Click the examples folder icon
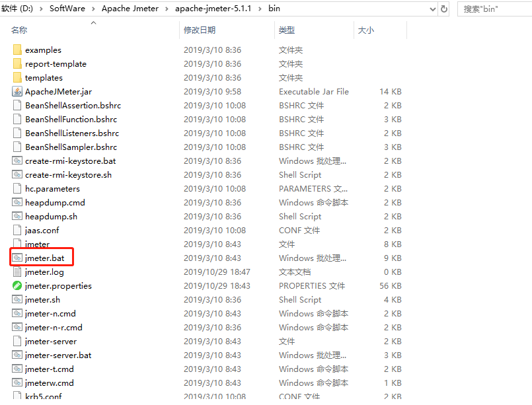 point(17,50)
